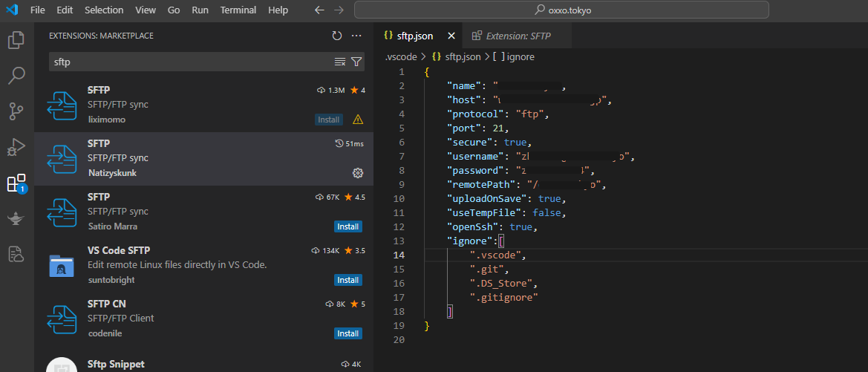Open the File menu
The width and height of the screenshot is (868, 372).
(x=38, y=10)
